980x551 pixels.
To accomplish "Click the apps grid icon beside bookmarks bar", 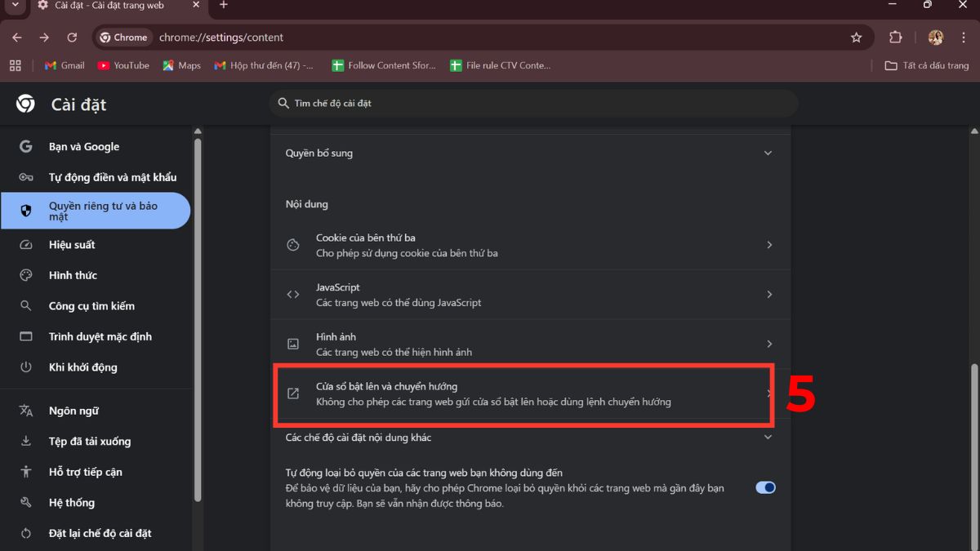I will click(x=15, y=65).
